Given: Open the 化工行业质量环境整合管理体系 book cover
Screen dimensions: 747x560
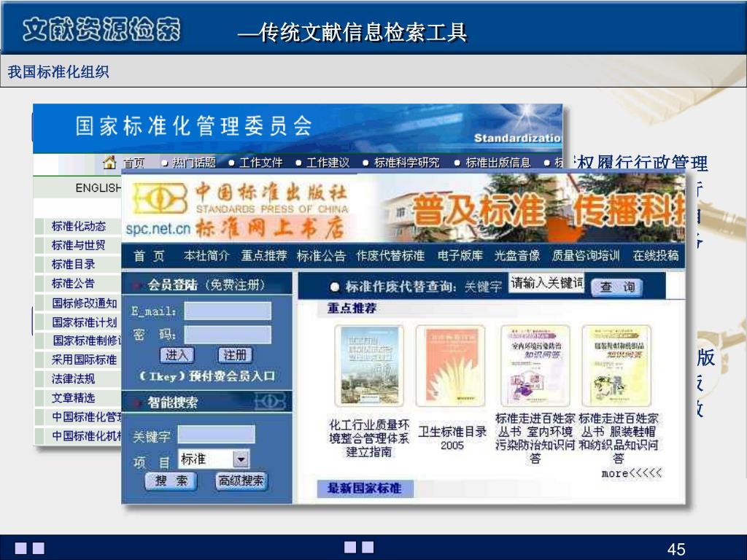Looking at the screenshot, I should 369,366.
